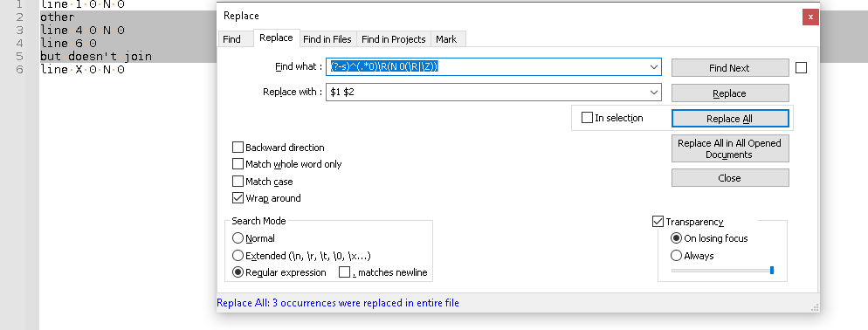Click the status message about 3 occurrences replaced
Image resolution: width=868 pixels, height=330 pixels.
click(x=338, y=303)
